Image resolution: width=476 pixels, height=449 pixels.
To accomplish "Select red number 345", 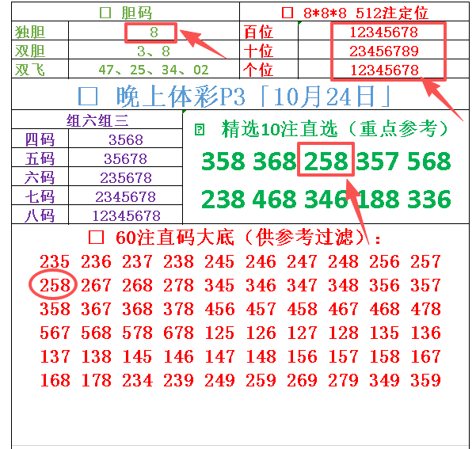I will [219, 285].
